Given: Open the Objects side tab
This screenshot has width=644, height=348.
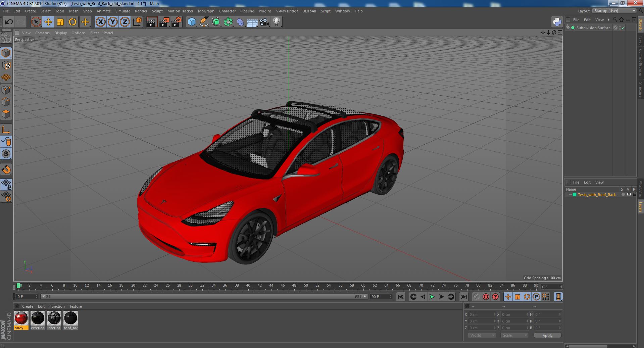Looking at the screenshot, I should (x=640, y=24).
